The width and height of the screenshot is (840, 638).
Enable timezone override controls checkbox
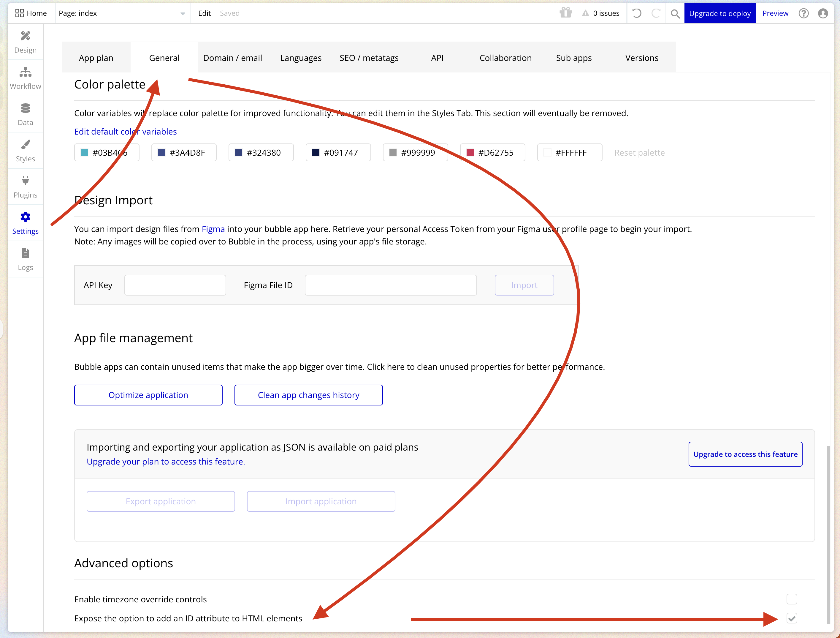pos(791,599)
